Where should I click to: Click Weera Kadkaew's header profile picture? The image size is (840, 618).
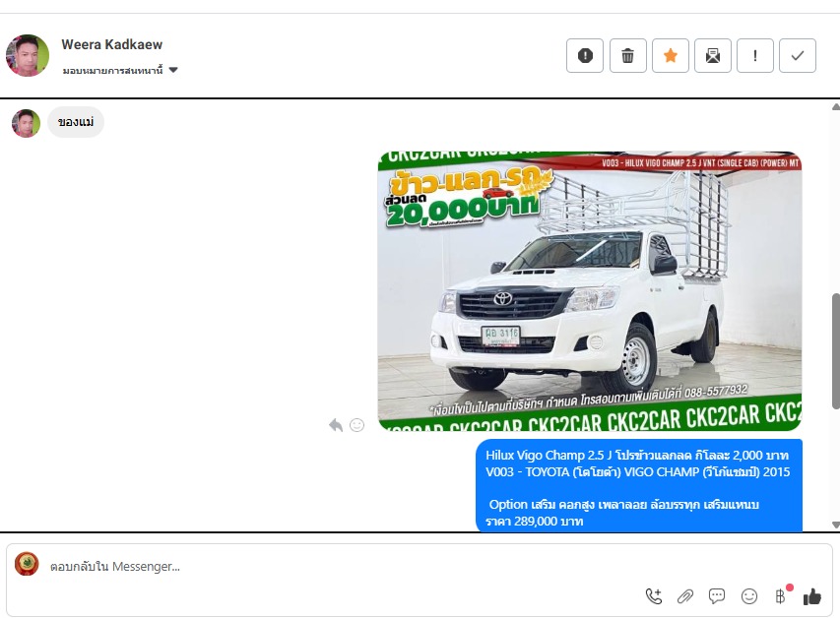point(28,56)
